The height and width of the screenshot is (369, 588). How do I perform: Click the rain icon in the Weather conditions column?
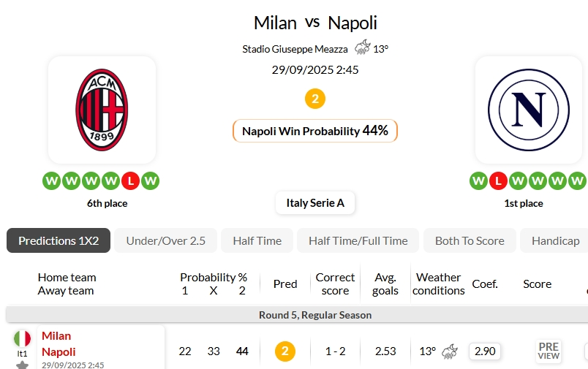coord(450,351)
